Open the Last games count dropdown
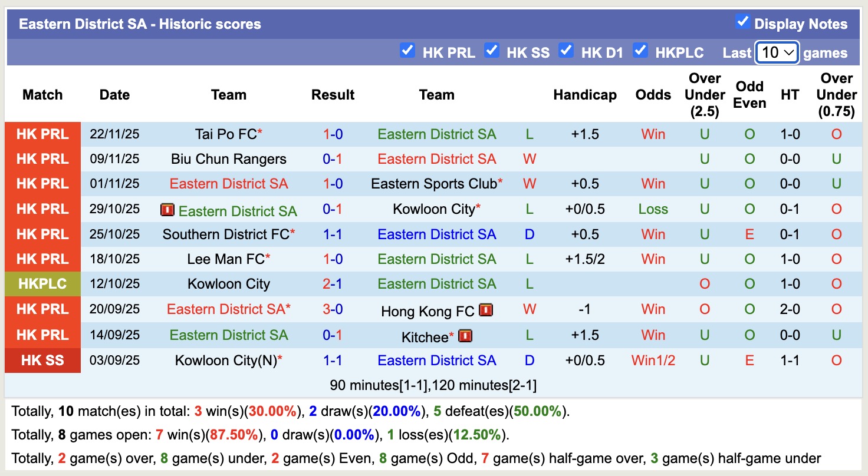Screen dimensions: 868x476 (777, 52)
